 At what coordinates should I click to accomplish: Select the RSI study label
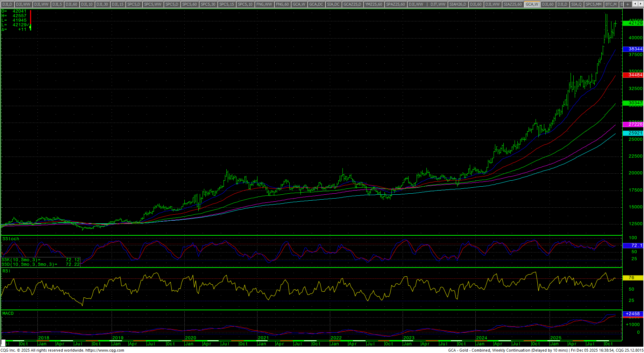[6, 271]
